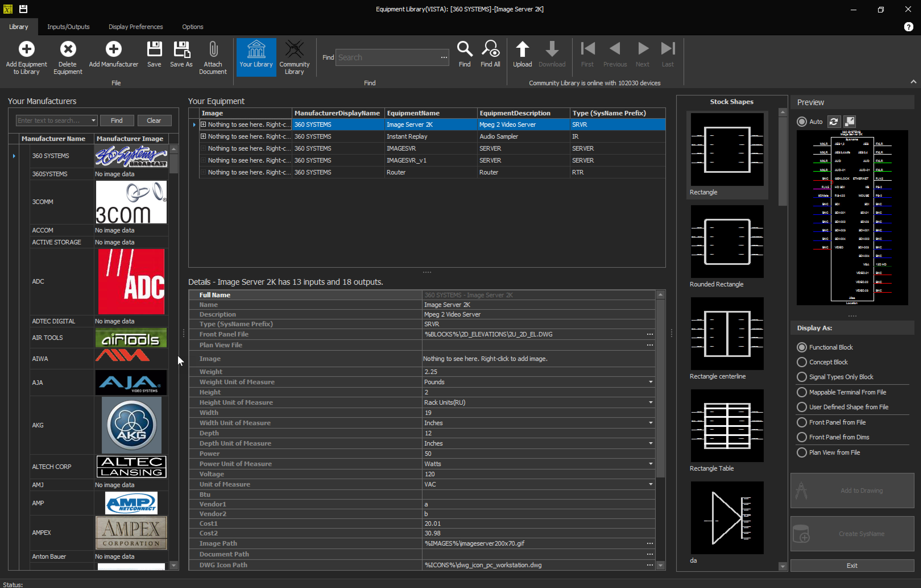921x588 pixels.
Task: Click the Add to Drawing button
Action: 852,491
